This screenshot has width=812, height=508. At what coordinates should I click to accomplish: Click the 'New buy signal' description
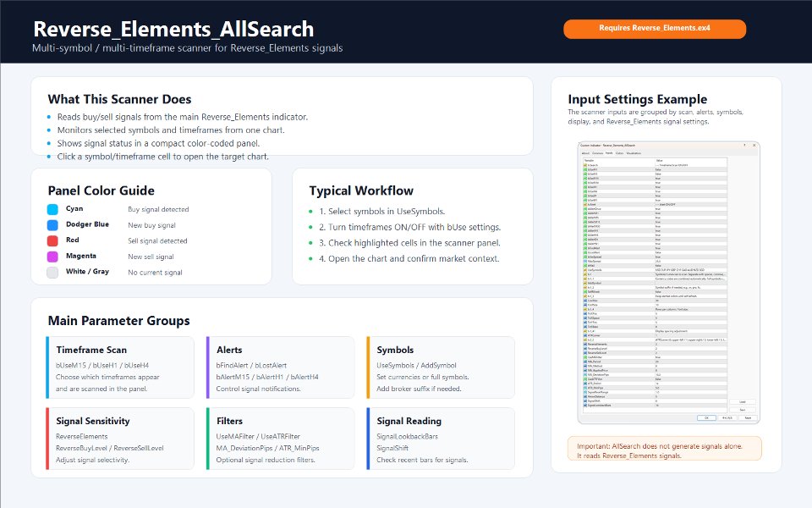(151, 225)
